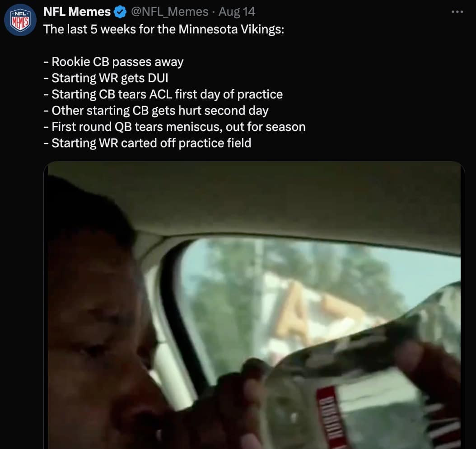The image size is (476, 449).
Task: Open the three-dot more options menu
Action: coord(457,12)
